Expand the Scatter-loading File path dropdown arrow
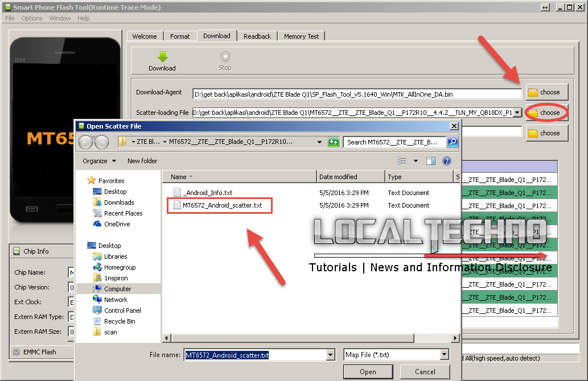This screenshot has height=381, width=588. [517, 113]
